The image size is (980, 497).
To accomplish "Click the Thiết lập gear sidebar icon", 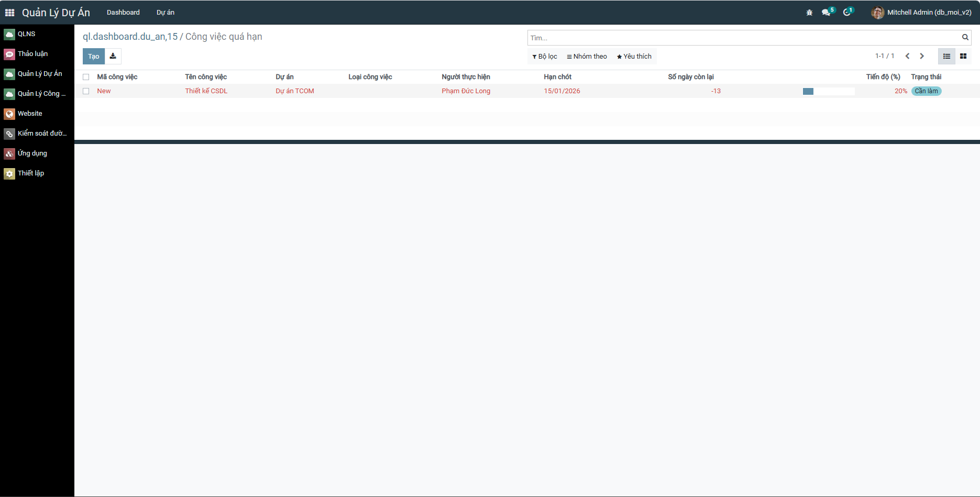I will pyautogui.click(x=9, y=174).
